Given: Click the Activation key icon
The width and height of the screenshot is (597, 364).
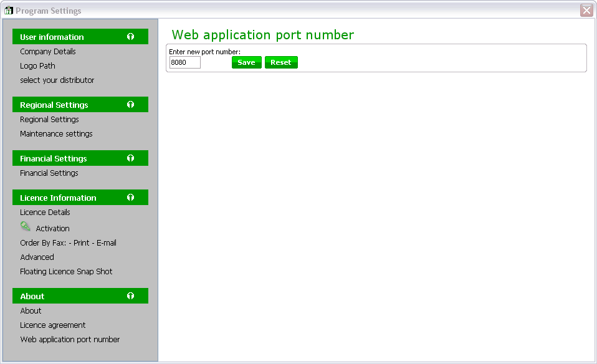Looking at the screenshot, I should [x=25, y=226].
